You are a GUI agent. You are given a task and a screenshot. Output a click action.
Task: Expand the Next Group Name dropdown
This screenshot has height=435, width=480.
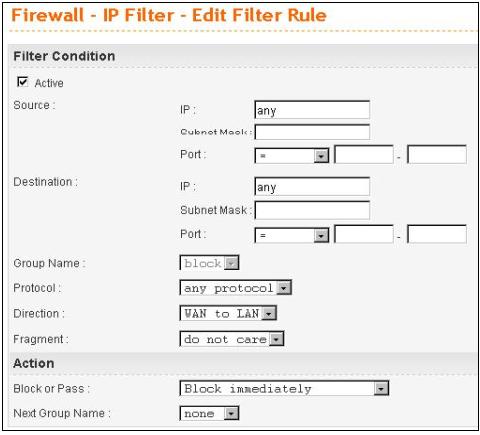point(209,413)
